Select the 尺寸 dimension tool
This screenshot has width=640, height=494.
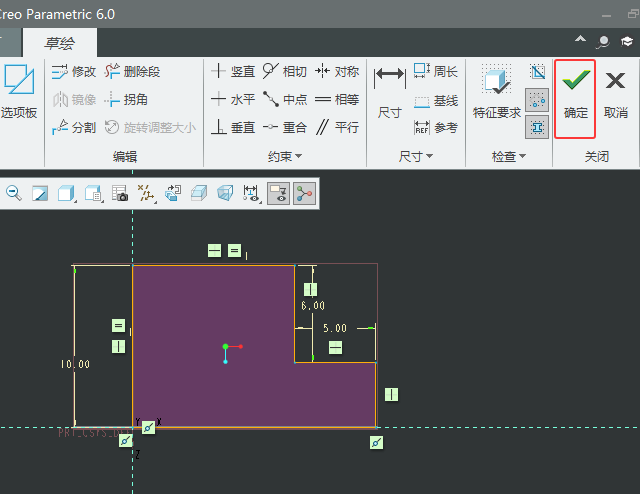tap(389, 92)
